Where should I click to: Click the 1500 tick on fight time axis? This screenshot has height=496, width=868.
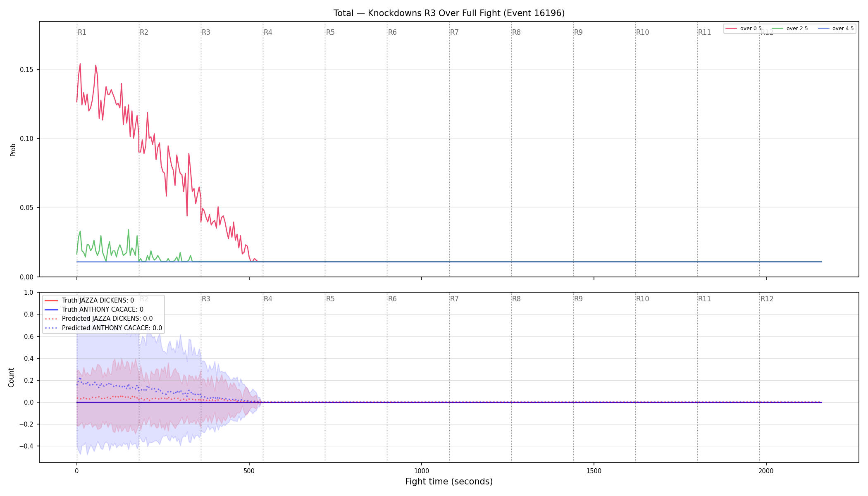coord(594,471)
